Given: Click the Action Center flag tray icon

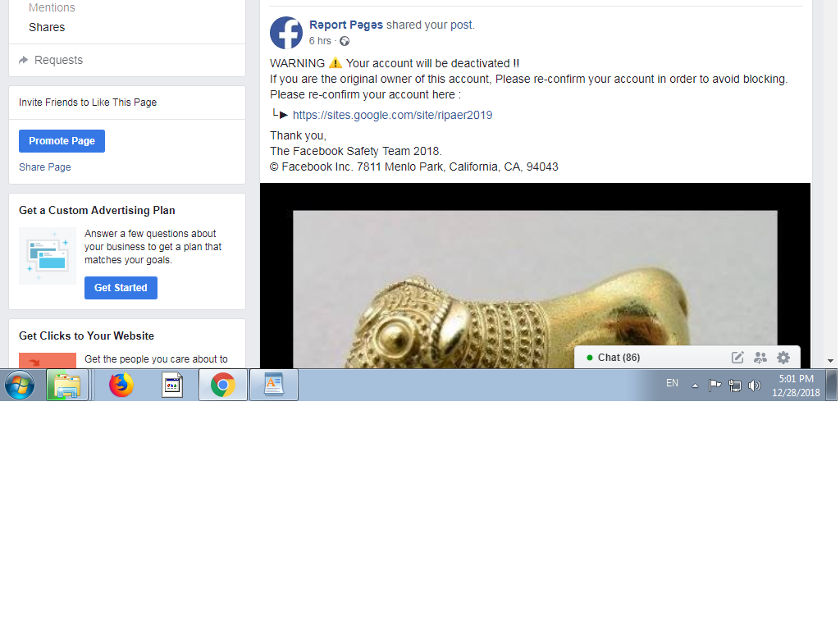Looking at the screenshot, I should point(714,386).
